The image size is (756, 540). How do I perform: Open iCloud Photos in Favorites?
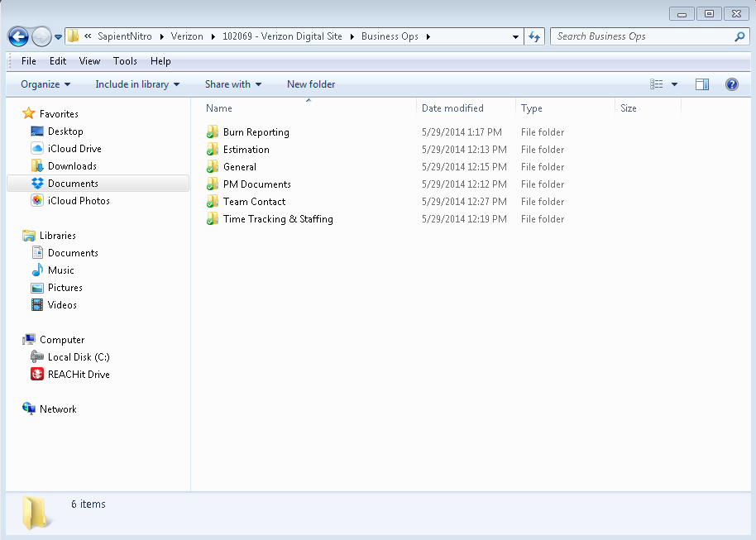coord(79,201)
